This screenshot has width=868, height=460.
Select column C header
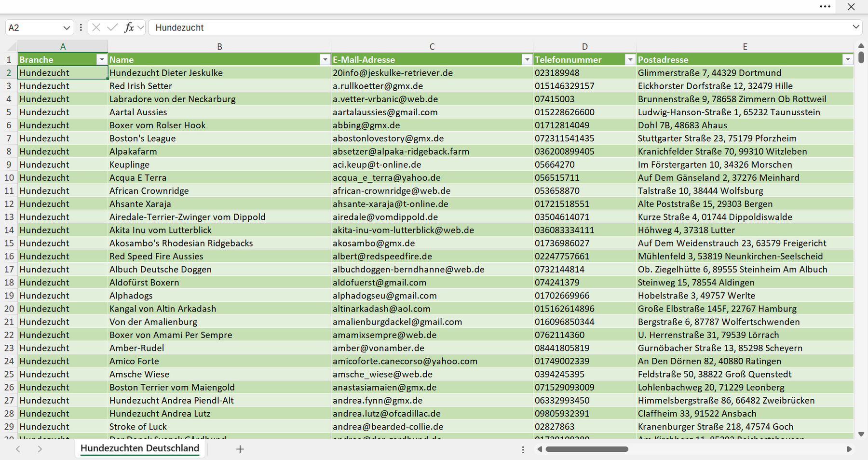[x=432, y=47]
